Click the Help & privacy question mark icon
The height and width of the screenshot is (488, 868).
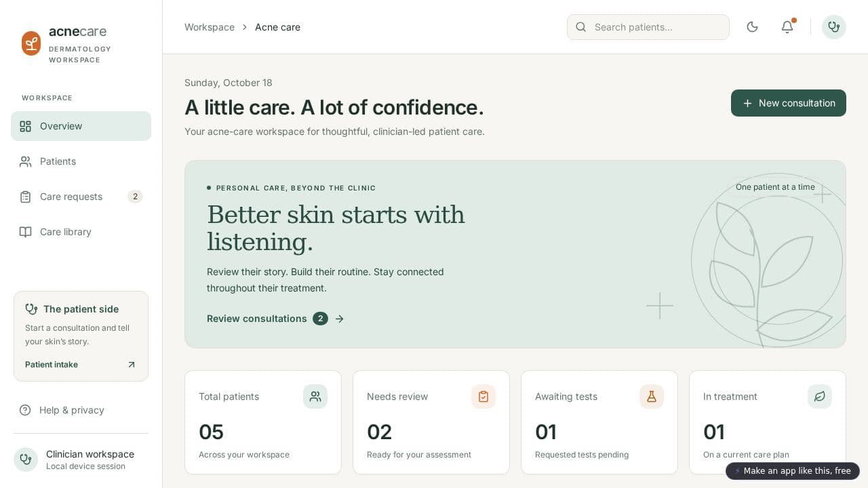25,410
